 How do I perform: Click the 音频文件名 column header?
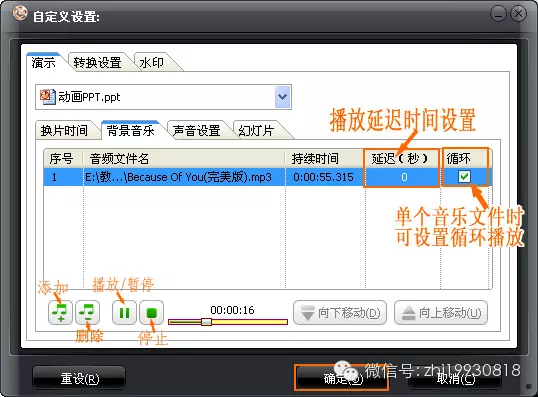pos(184,159)
